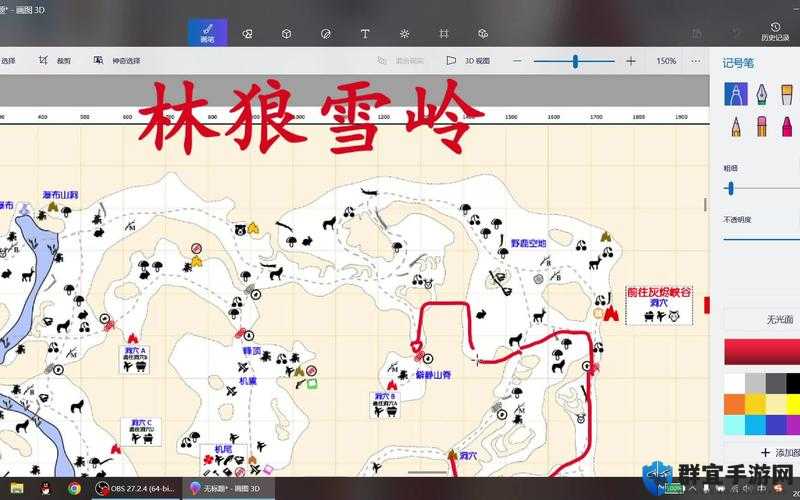Open the Effects sun tab

tap(405, 34)
